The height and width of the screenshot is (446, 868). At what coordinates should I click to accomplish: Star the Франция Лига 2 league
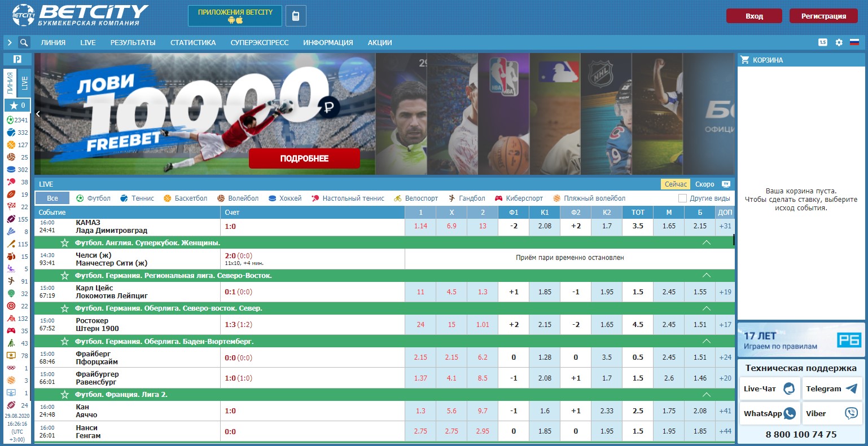point(64,394)
